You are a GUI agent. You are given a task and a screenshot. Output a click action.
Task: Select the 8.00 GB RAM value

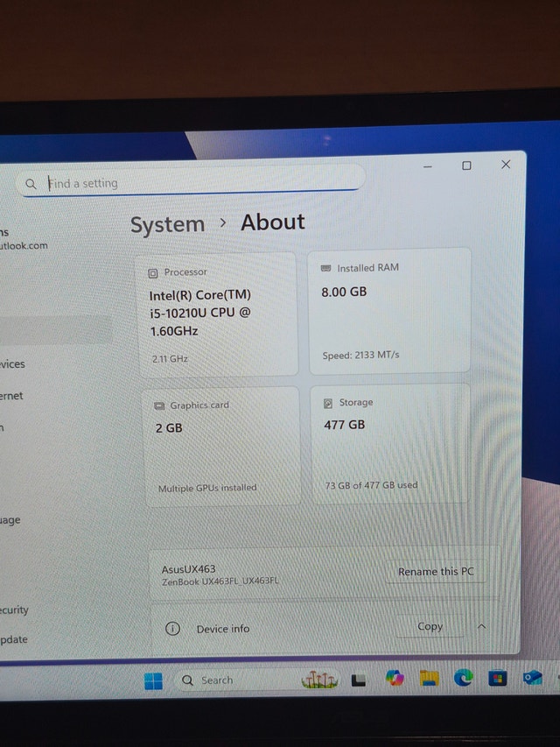pyautogui.click(x=344, y=292)
